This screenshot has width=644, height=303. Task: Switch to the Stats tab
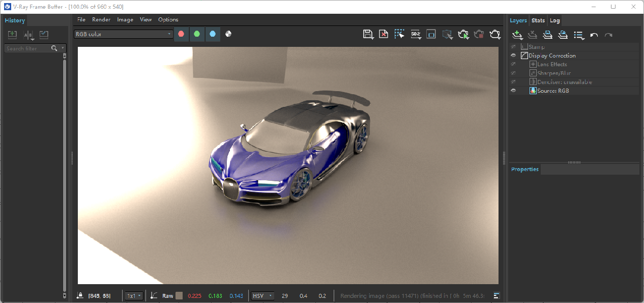(x=538, y=20)
